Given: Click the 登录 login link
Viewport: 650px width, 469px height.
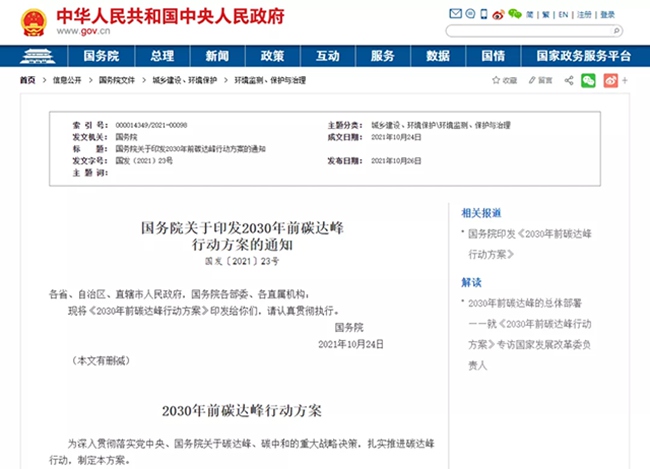Looking at the screenshot, I should coord(608,15).
